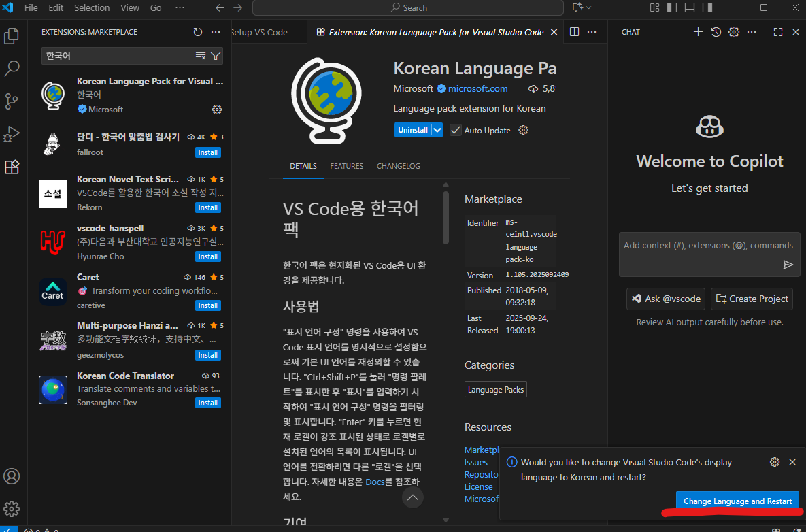
Task: Open the customize layout control
Action: point(654,7)
